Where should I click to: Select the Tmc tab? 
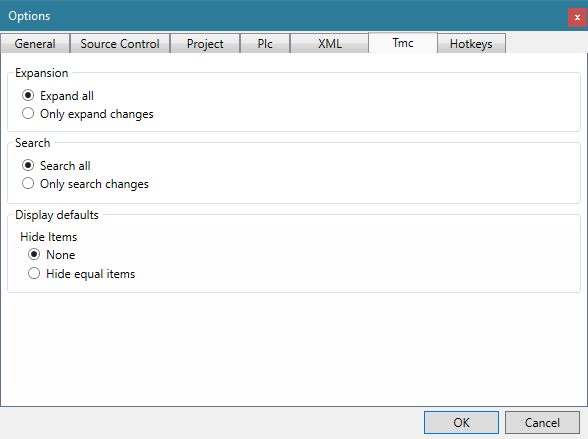click(403, 43)
